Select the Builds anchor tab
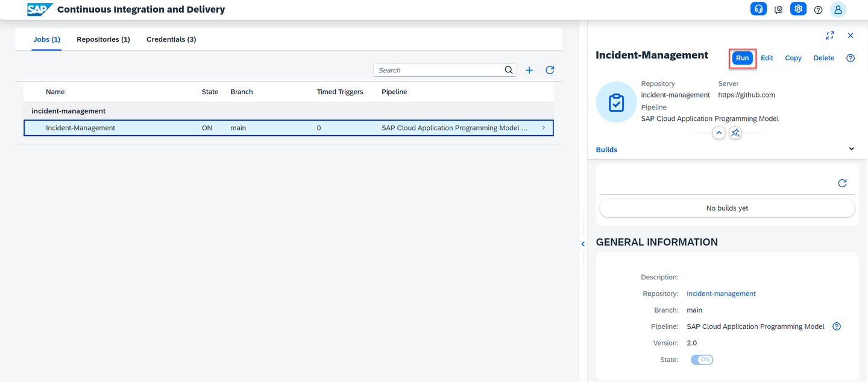Image resolution: width=868 pixels, height=382 pixels. click(x=606, y=150)
